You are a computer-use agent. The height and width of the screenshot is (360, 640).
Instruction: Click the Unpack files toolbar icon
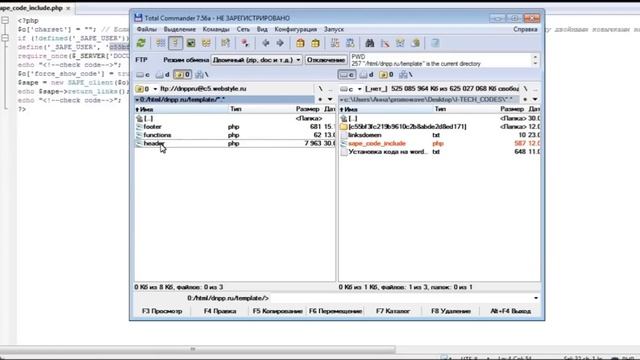click(315, 43)
